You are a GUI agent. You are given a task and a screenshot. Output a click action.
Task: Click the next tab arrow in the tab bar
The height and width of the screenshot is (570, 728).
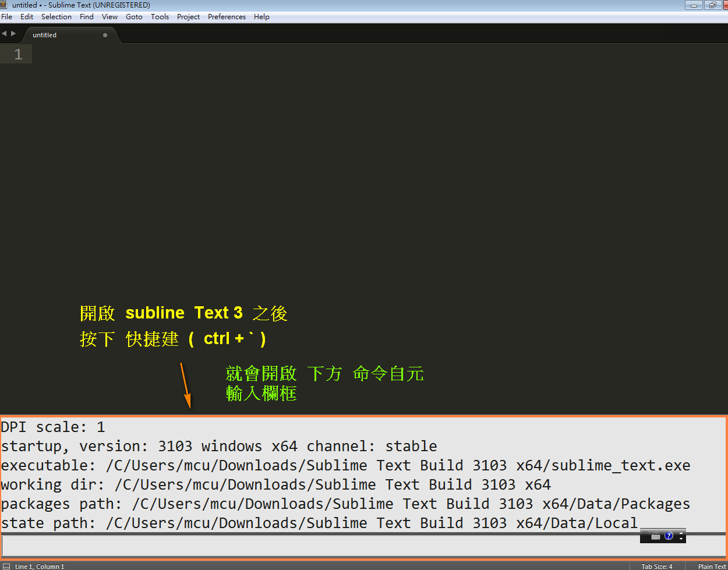(13, 34)
